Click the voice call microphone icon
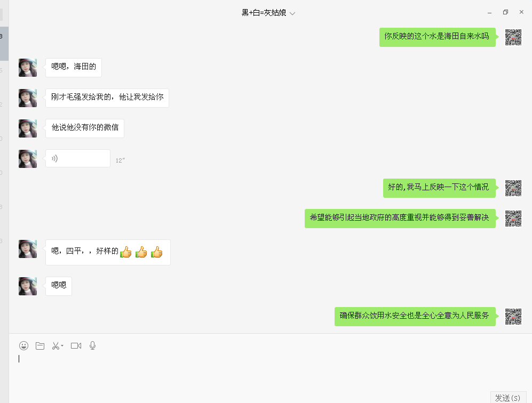 tap(92, 346)
